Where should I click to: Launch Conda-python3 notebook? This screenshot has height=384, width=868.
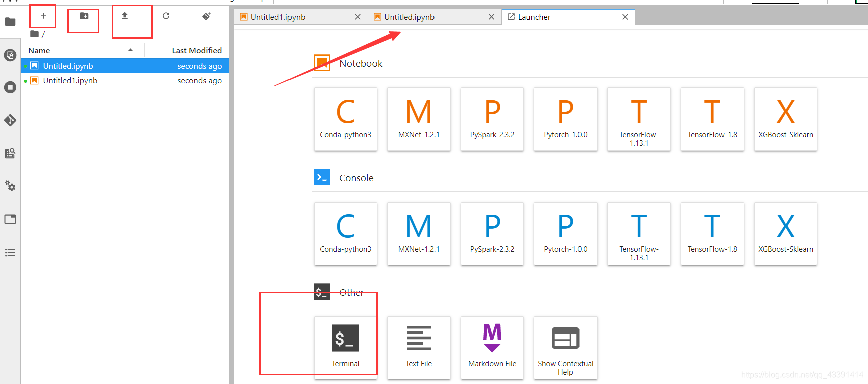click(x=346, y=119)
